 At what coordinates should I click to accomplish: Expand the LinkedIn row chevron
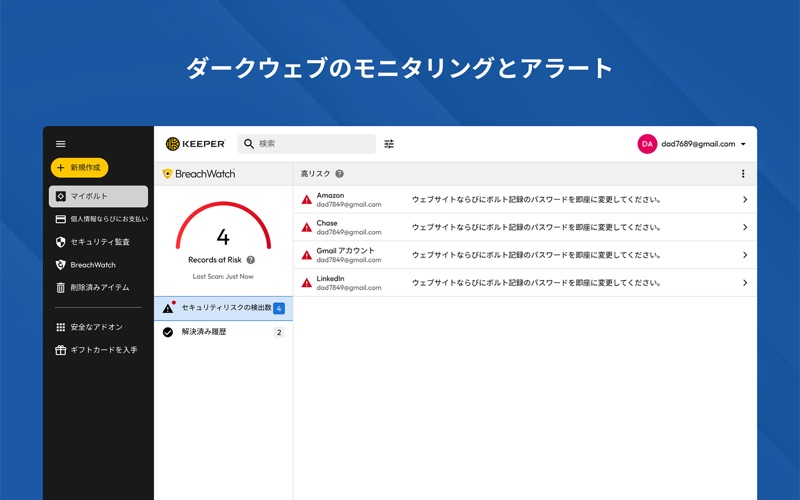coord(745,283)
